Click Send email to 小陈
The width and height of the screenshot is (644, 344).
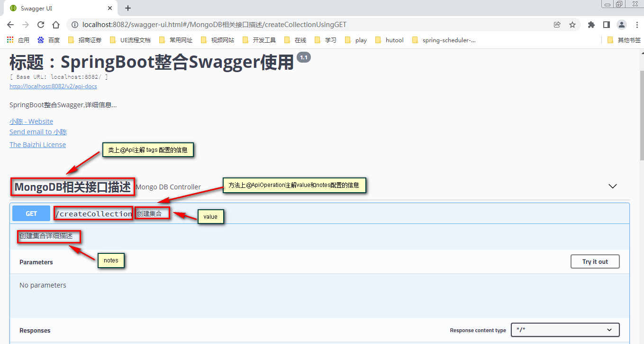pyautogui.click(x=38, y=132)
